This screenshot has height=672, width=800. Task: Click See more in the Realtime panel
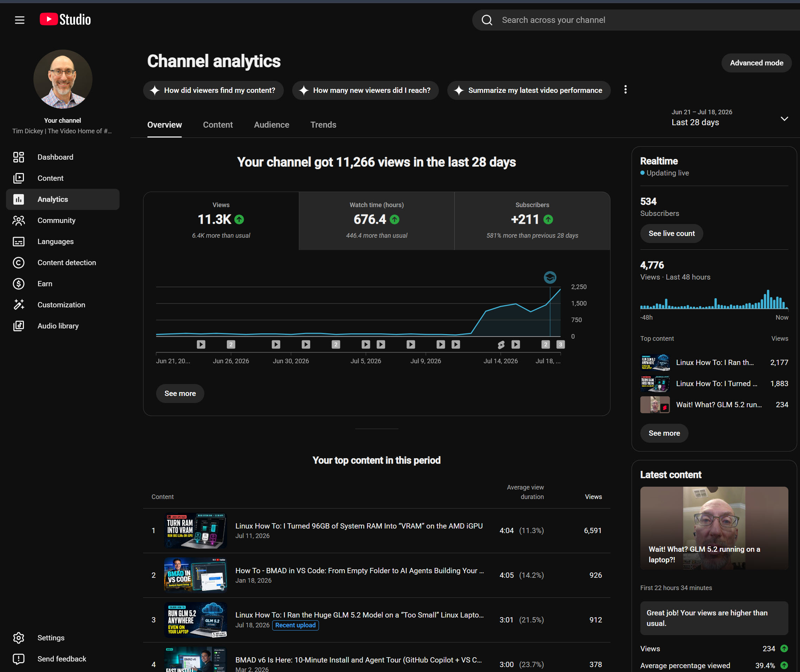(x=664, y=433)
